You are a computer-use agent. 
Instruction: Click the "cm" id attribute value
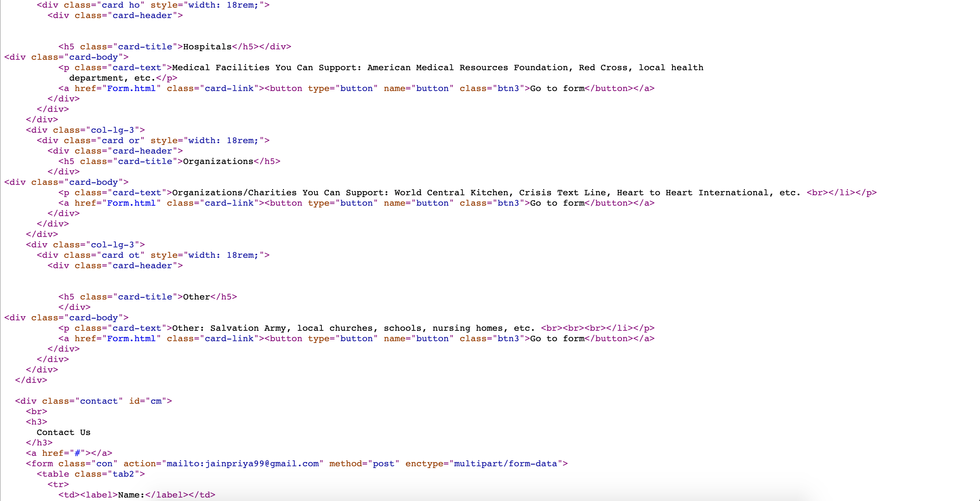[x=156, y=401]
